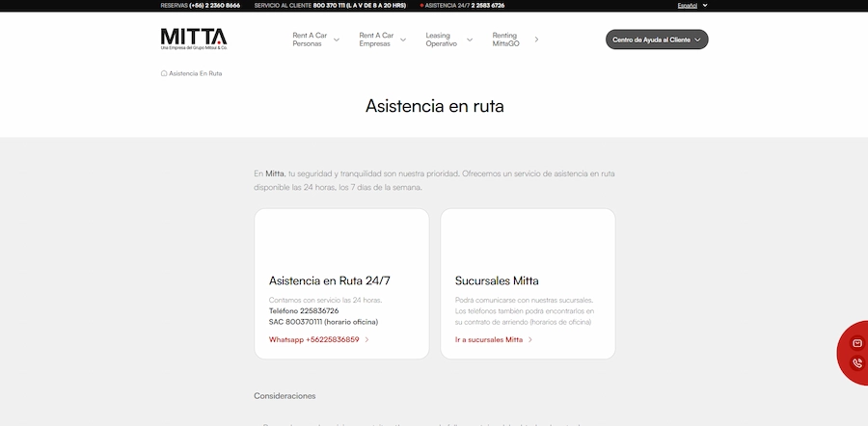868x426 pixels.
Task: Click the Asistencia en ruta page heading
Action: 435,106
